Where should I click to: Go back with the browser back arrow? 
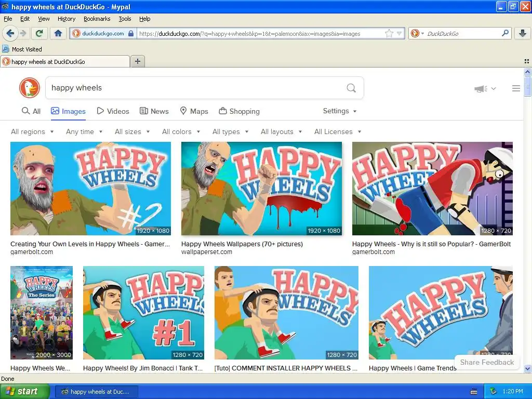(10, 33)
